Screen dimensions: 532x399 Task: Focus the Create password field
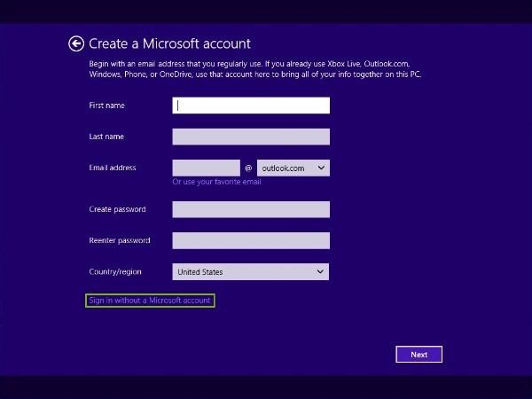251,209
